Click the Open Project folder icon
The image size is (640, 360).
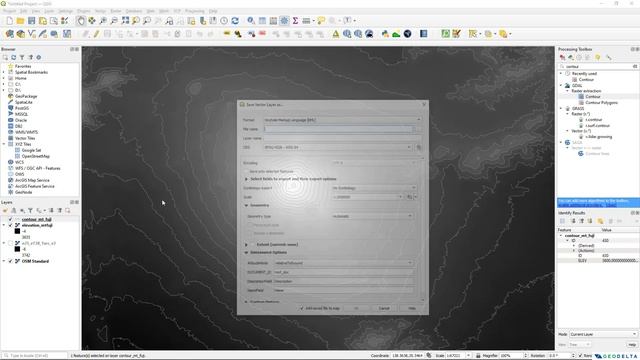tap(20, 21)
